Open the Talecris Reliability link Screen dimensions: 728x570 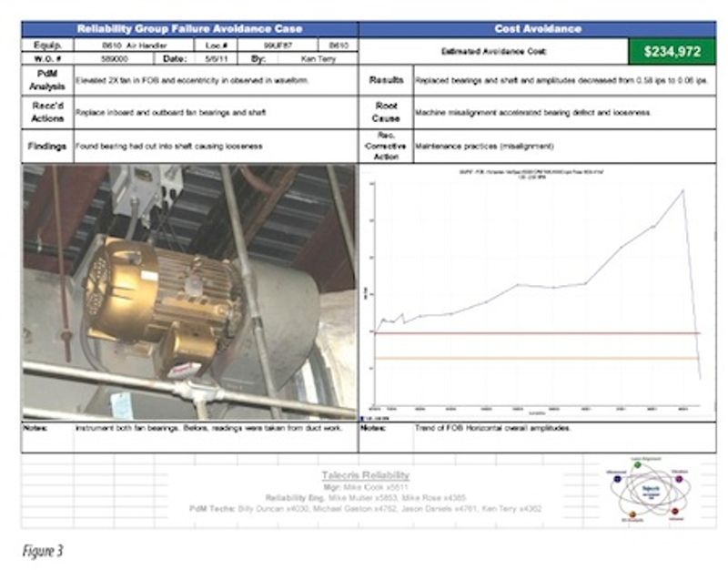click(x=365, y=475)
